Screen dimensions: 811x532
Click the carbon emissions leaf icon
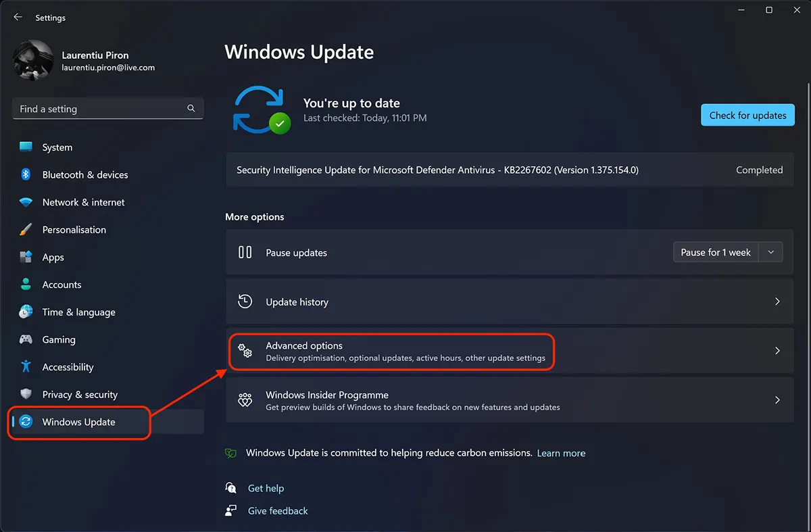(231, 453)
